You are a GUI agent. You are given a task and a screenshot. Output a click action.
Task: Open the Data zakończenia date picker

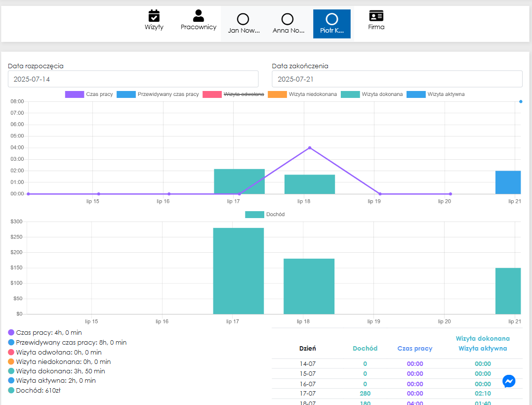[x=397, y=79]
